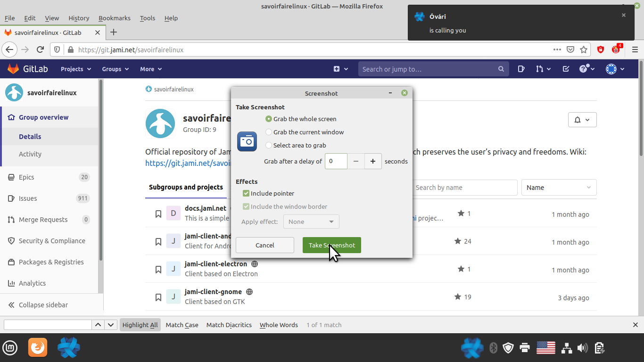Select Grab the current window

coord(305,132)
